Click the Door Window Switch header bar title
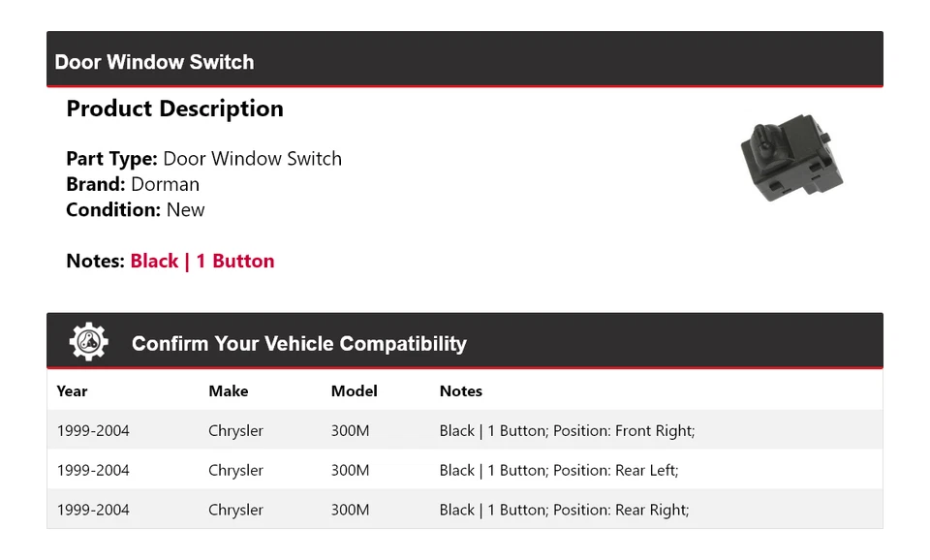Screen dimensions: 930x560 pos(155,62)
